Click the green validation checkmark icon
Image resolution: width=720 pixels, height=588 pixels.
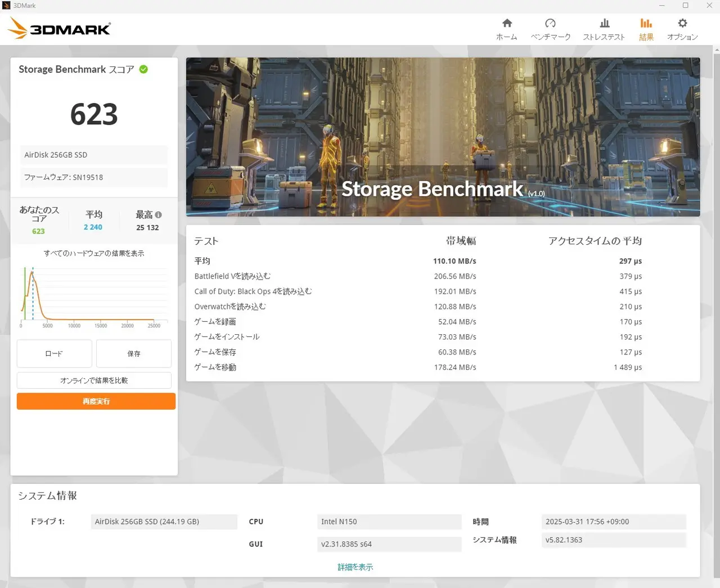143,69
